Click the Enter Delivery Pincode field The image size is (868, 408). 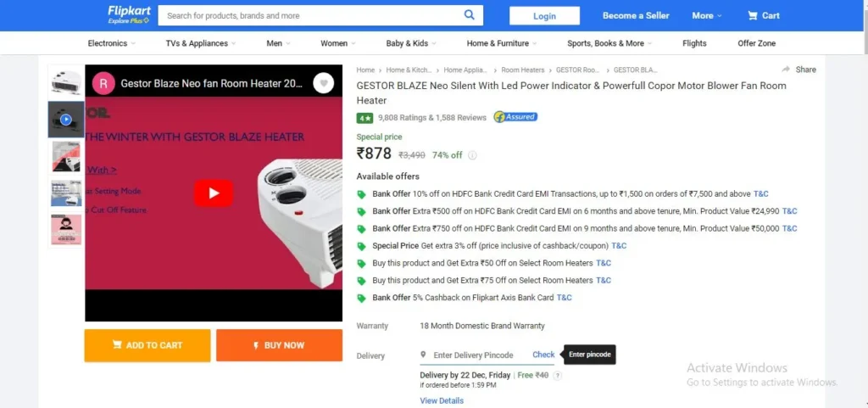point(473,355)
